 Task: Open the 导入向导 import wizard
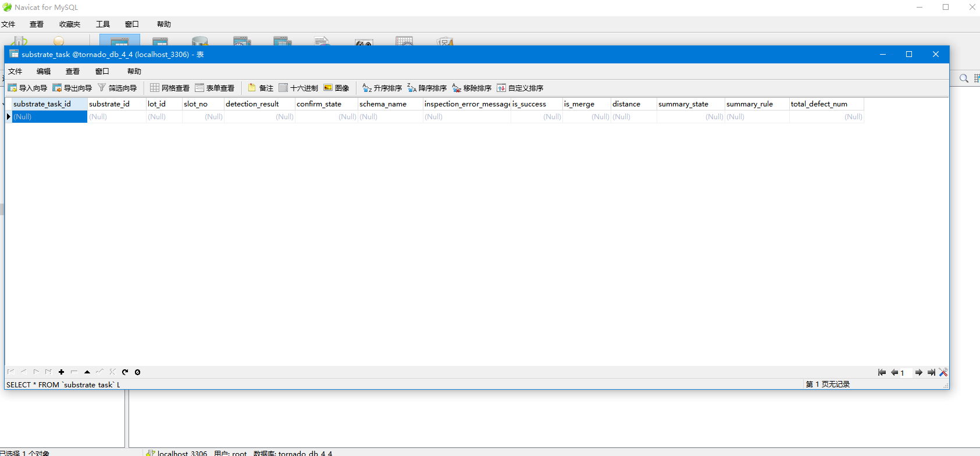(x=27, y=88)
